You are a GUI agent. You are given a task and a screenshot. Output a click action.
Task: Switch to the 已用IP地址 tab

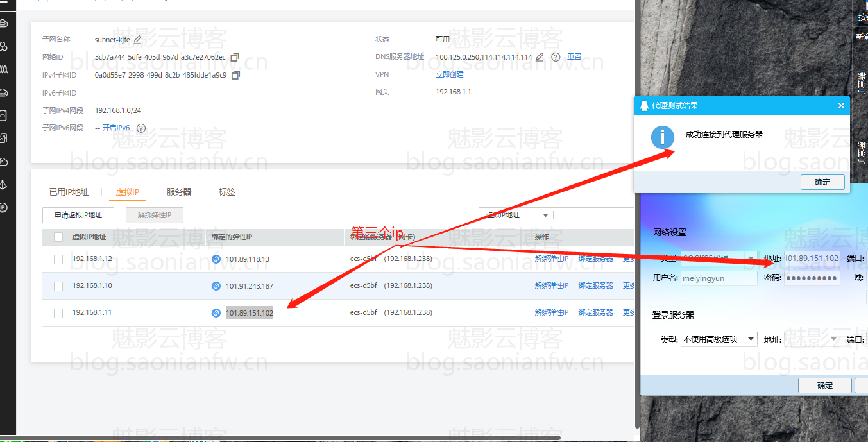point(69,192)
